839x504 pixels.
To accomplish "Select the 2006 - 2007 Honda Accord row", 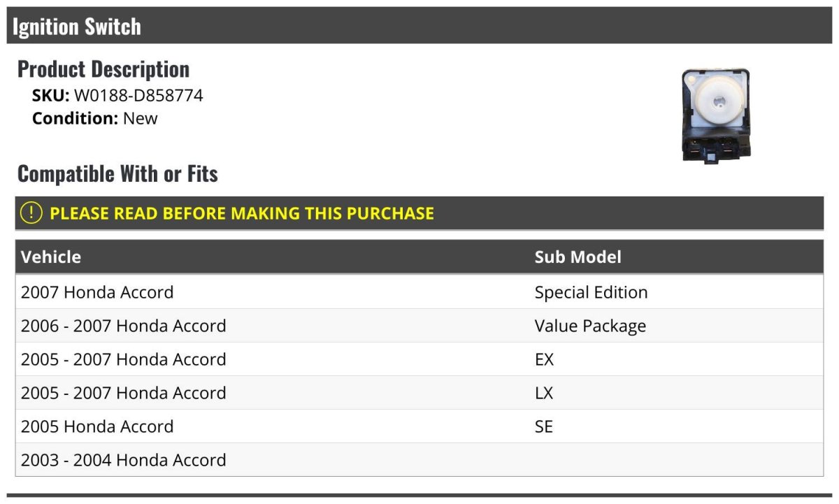I will click(x=124, y=326).
